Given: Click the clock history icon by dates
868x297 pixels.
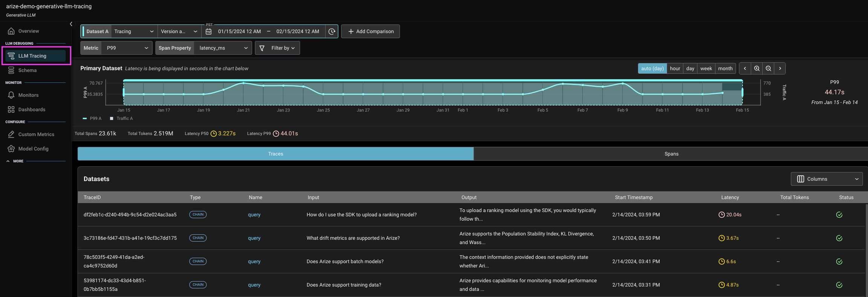Looking at the screenshot, I should [x=332, y=31].
